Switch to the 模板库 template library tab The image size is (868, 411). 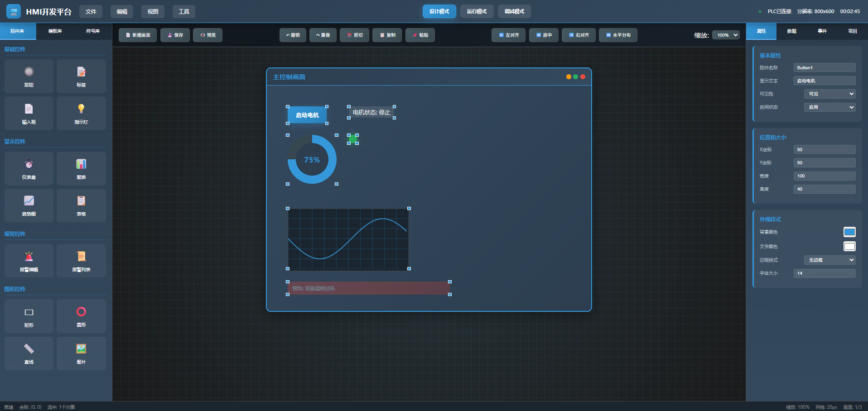(55, 31)
